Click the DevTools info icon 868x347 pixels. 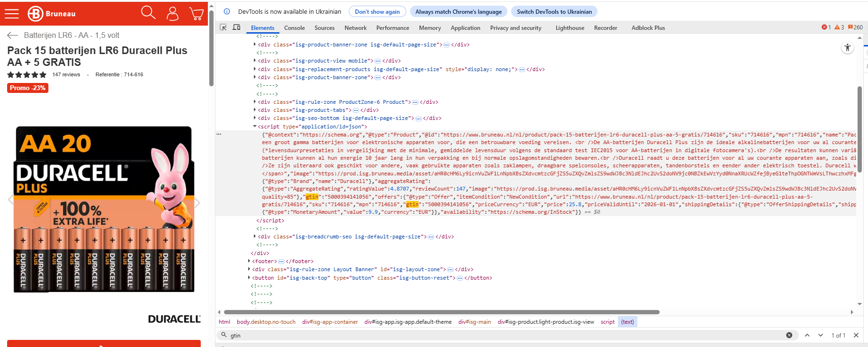pos(227,11)
